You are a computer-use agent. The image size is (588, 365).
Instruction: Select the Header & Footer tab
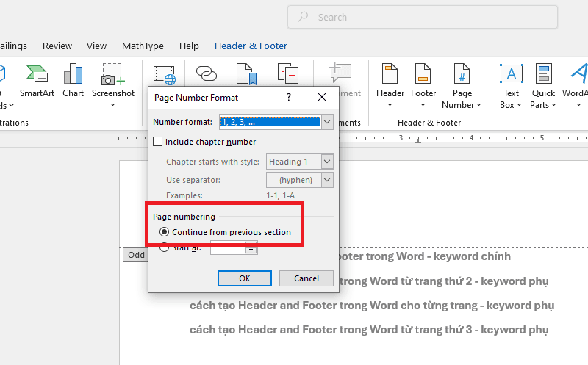pos(251,46)
